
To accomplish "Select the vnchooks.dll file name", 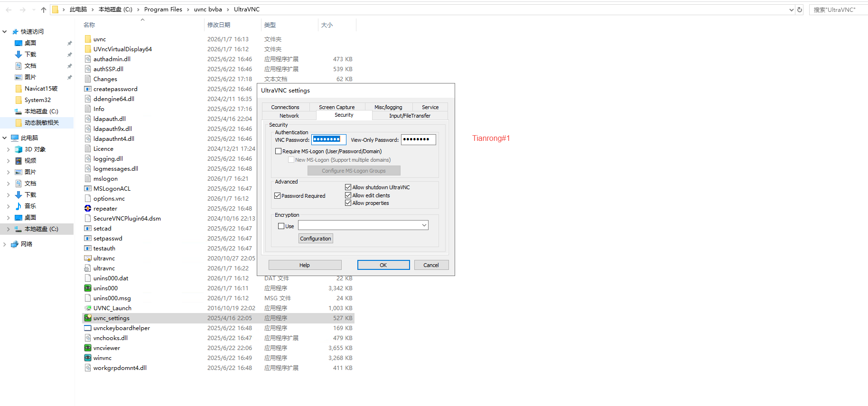I will (111, 338).
